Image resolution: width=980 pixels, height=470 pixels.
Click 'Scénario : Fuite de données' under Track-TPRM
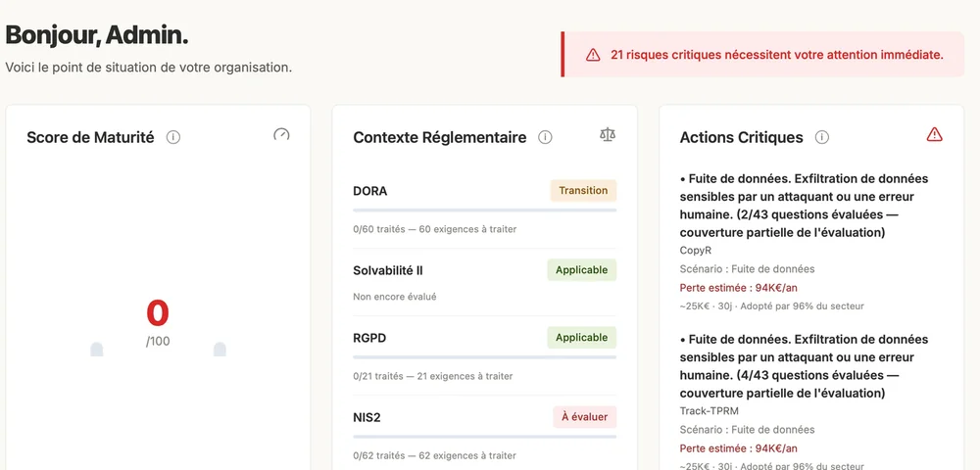click(747, 430)
